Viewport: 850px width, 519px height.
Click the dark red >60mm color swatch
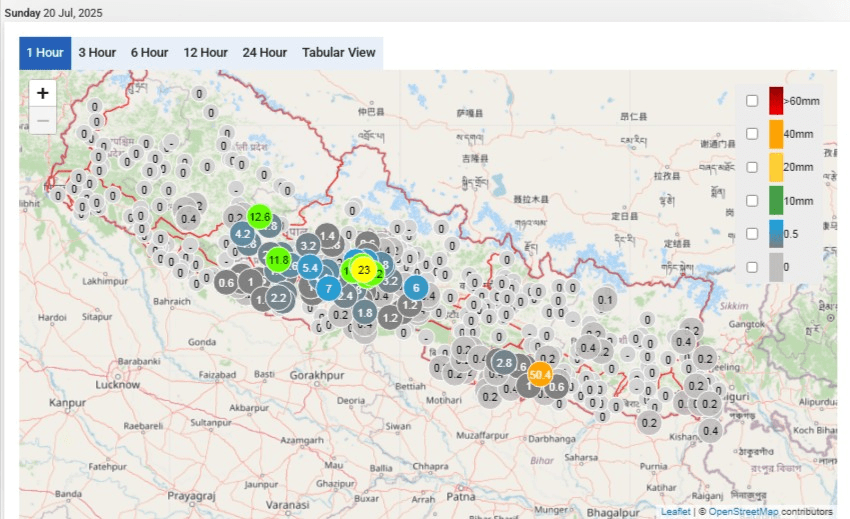pos(776,100)
